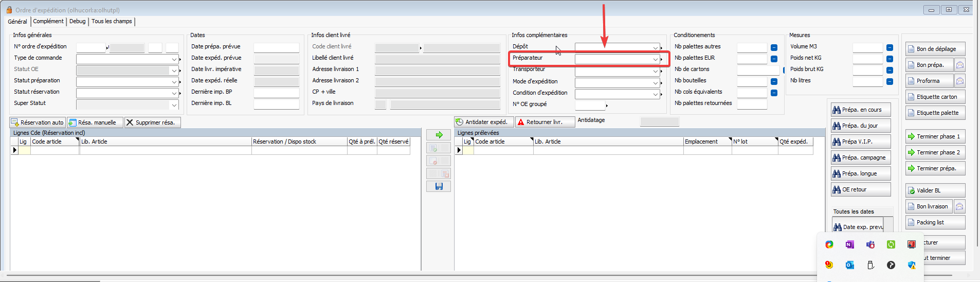Switch to the Complément tab

tap(48, 21)
